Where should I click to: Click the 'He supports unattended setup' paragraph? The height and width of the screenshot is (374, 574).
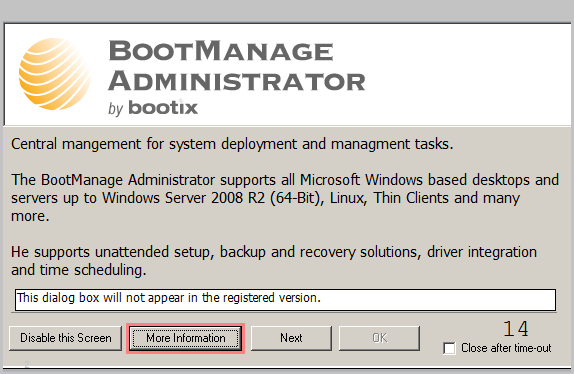point(274,261)
